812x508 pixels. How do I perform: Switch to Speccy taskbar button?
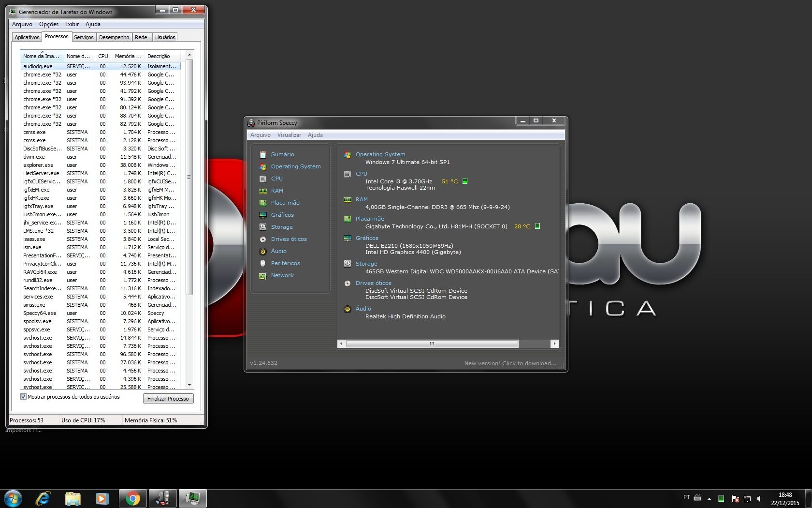[163, 498]
